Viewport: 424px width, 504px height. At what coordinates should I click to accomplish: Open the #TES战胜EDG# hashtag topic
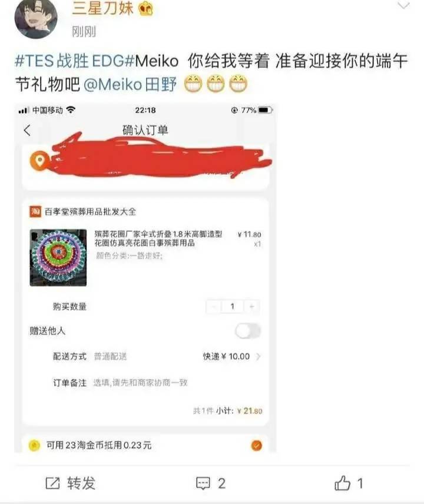pos(74,61)
